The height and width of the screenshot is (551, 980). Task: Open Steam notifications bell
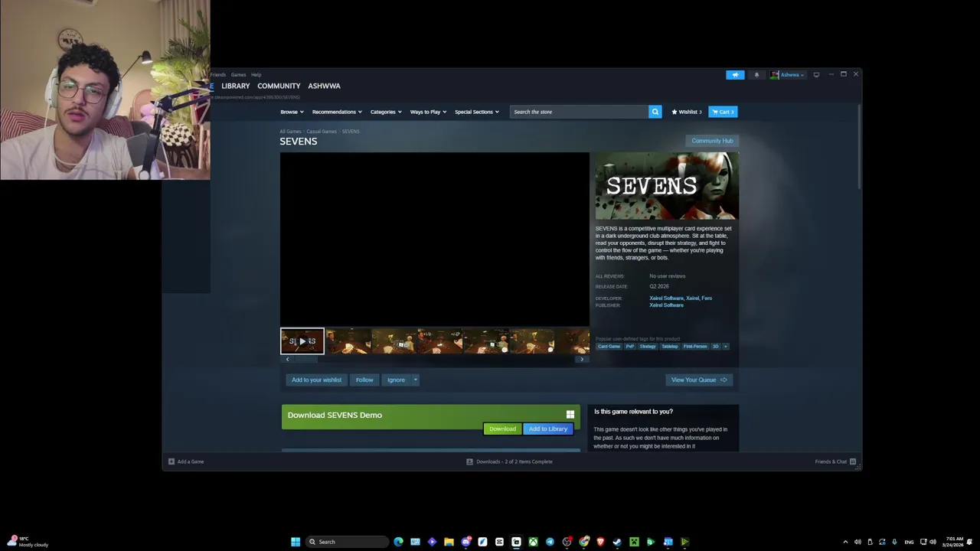[756, 75]
